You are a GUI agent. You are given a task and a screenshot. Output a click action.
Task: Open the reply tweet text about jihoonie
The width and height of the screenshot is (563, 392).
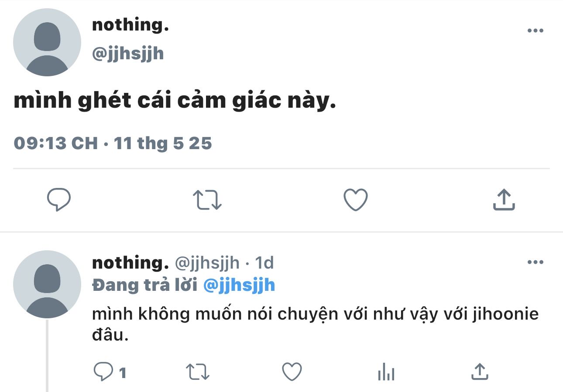point(315,314)
